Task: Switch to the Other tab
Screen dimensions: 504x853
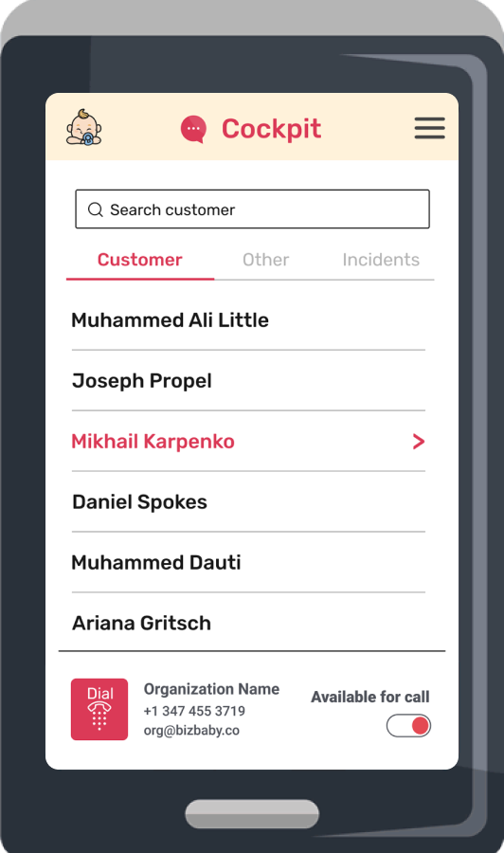Action: tap(266, 260)
